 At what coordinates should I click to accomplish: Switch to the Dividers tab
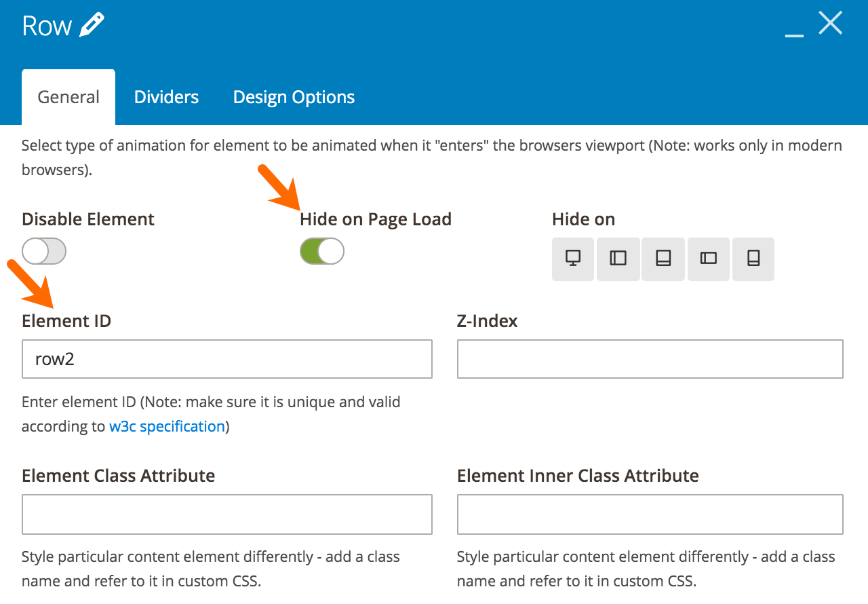(x=166, y=96)
